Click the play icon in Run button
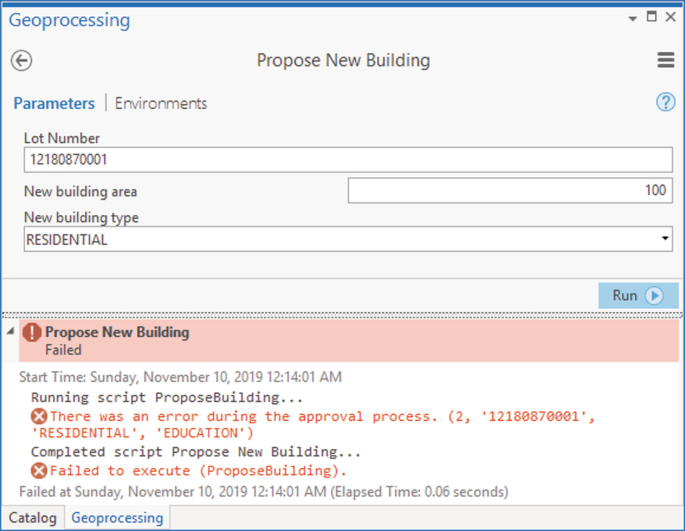Screen dimensions: 685x531 click(x=654, y=296)
